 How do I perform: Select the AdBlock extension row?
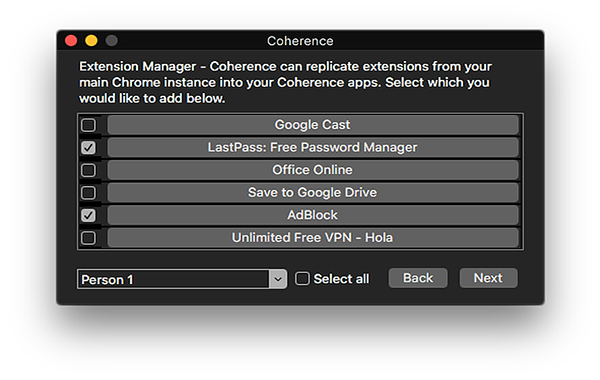click(313, 215)
